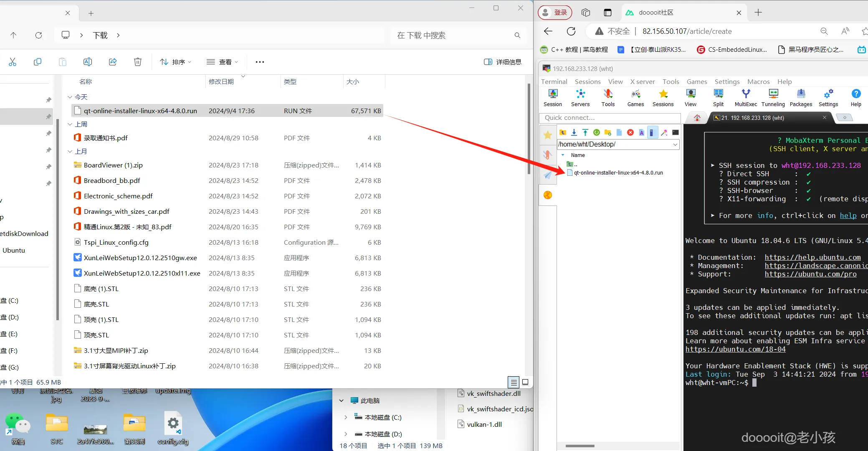Click the SFTP panel horizontal scrollbar
The height and width of the screenshot is (451, 868).
click(580, 446)
